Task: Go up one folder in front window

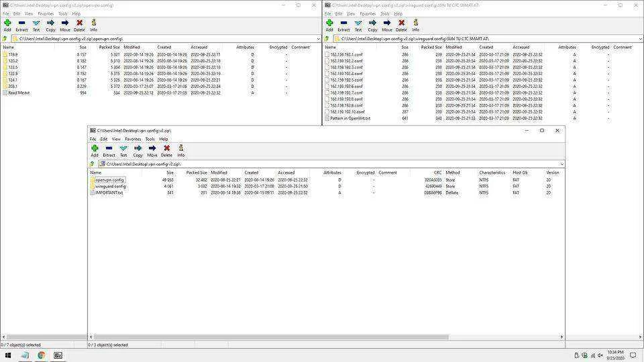Action: 92,164
